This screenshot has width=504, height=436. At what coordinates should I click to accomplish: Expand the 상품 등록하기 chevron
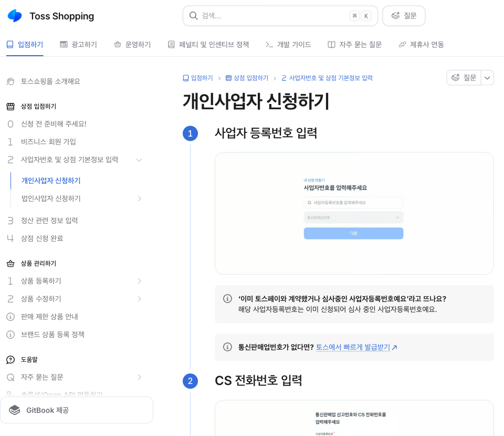[140, 281]
